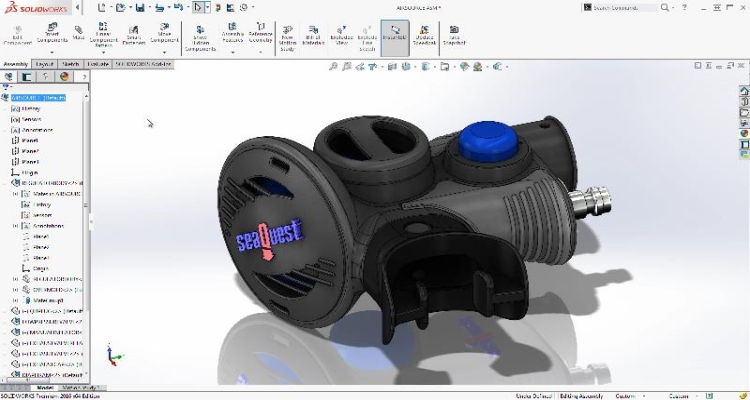
Task: Open the Help question mark button
Action: click(x=684, y=7)
